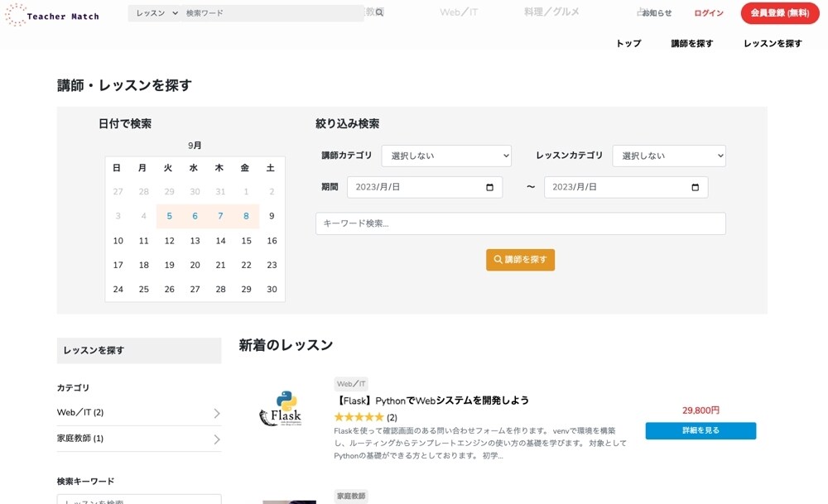
Task: Select September 24 on the calendar
Action: point(118,289)
